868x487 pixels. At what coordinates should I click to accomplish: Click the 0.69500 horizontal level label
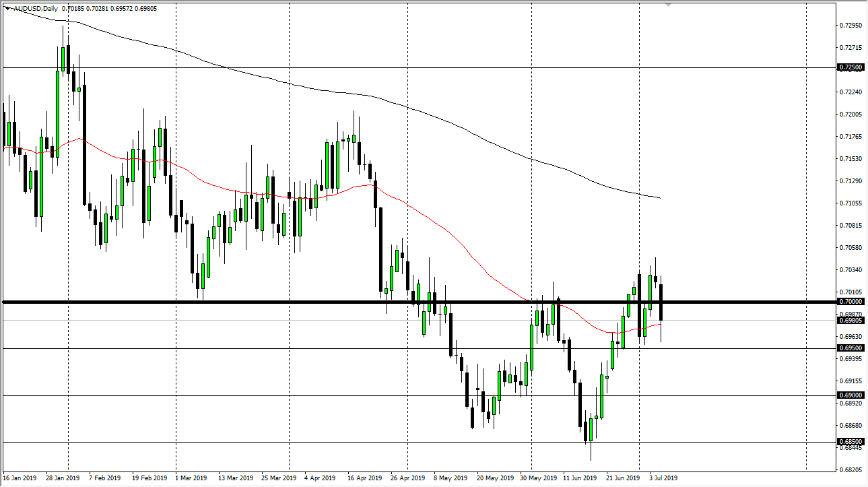[x=849, y=348]
